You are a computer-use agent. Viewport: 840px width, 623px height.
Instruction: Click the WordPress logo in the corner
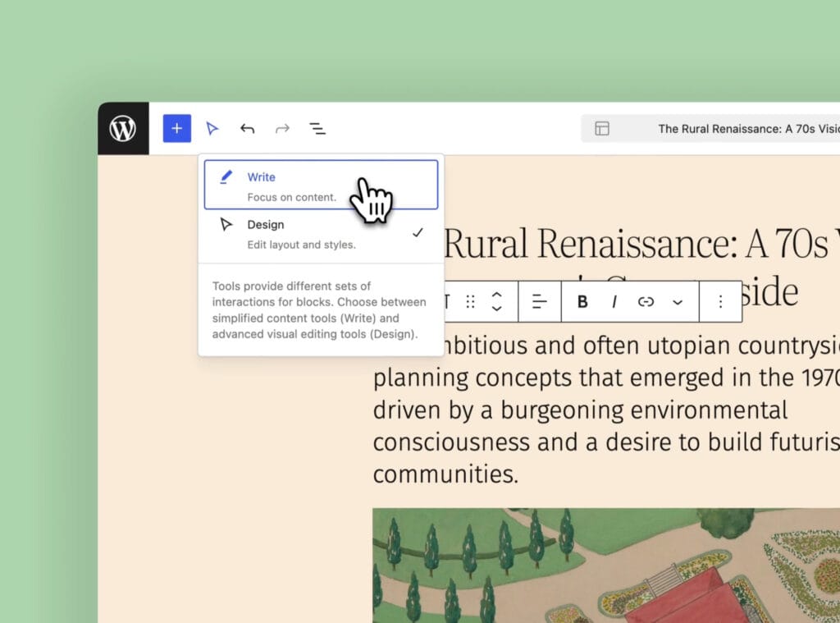[x=122, y=128]
